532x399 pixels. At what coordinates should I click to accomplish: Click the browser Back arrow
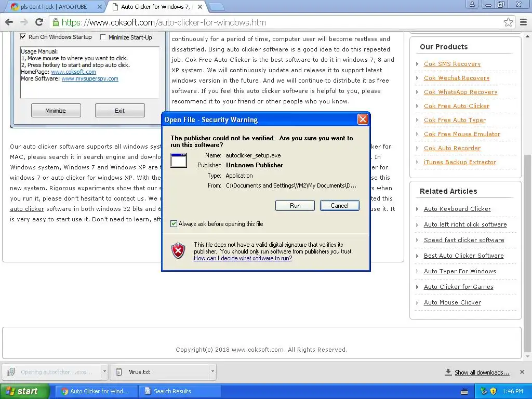[x=9, y=22]
